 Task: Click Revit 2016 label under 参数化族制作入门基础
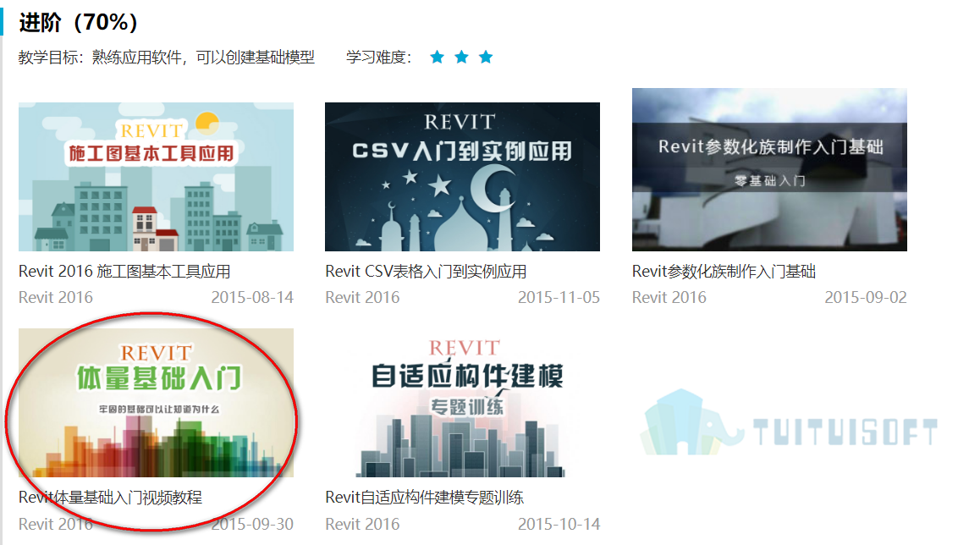click(669, 298)
